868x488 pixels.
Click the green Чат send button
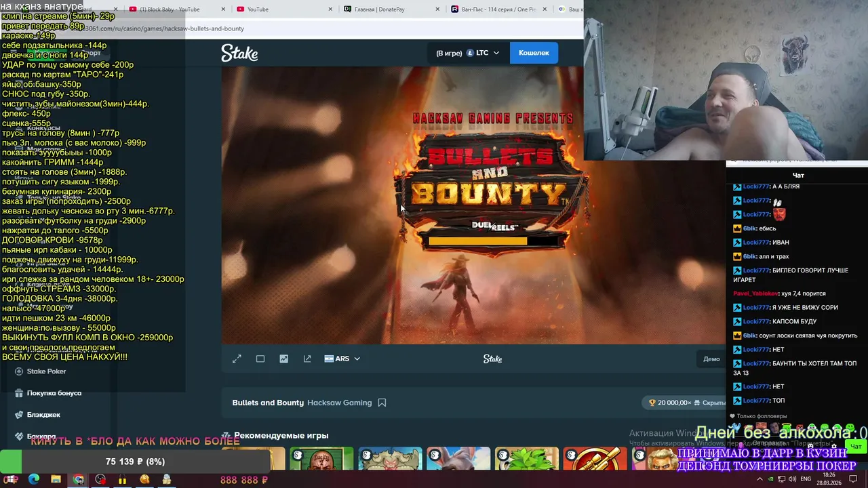(x=856, y=446)
